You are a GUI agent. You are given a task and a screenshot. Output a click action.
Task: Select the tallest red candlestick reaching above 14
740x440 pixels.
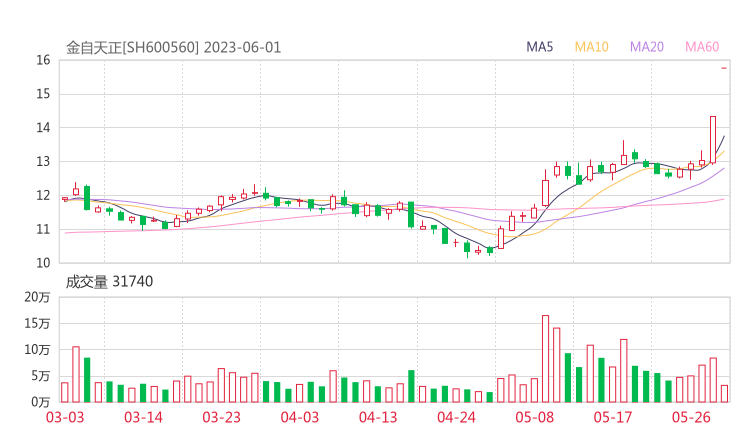point(713,139)
